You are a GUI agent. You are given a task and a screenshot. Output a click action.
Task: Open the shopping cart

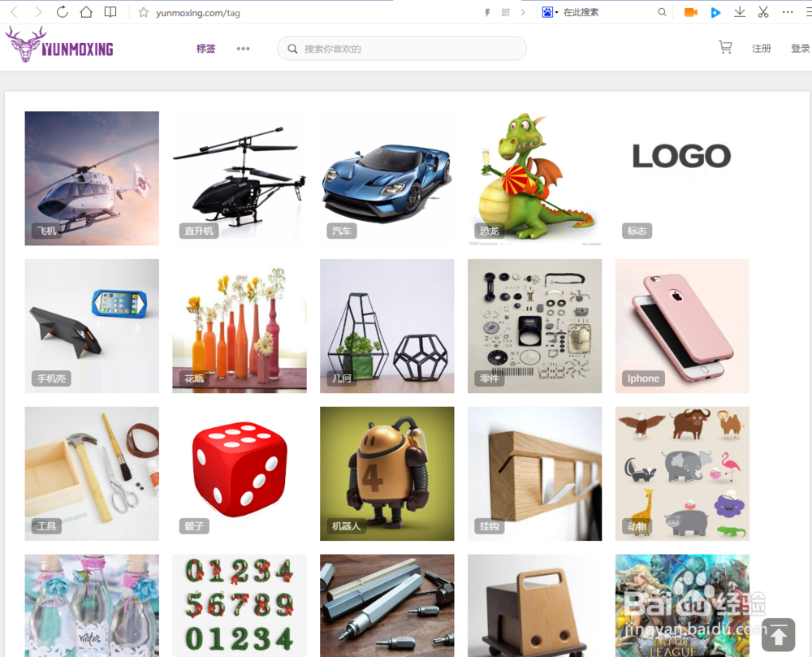[x=725, y=47]
